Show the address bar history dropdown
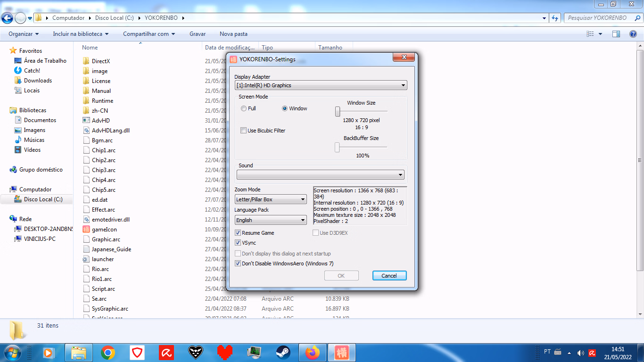644x362 pixels. pyautogui.click(x=545, y=18)
